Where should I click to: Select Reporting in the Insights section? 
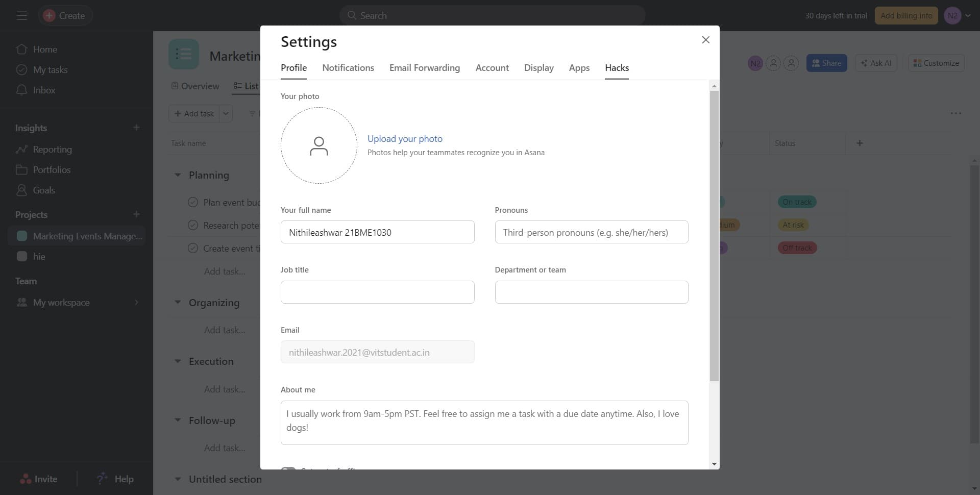pyautogui.click(x=53, y=149)
